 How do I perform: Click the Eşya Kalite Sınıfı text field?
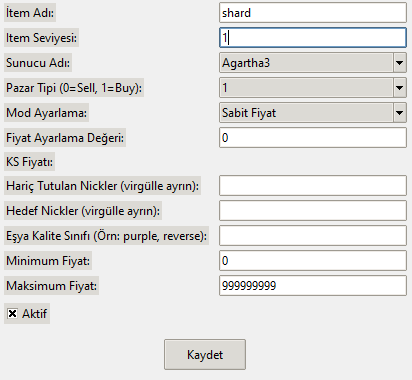(313, 235)
